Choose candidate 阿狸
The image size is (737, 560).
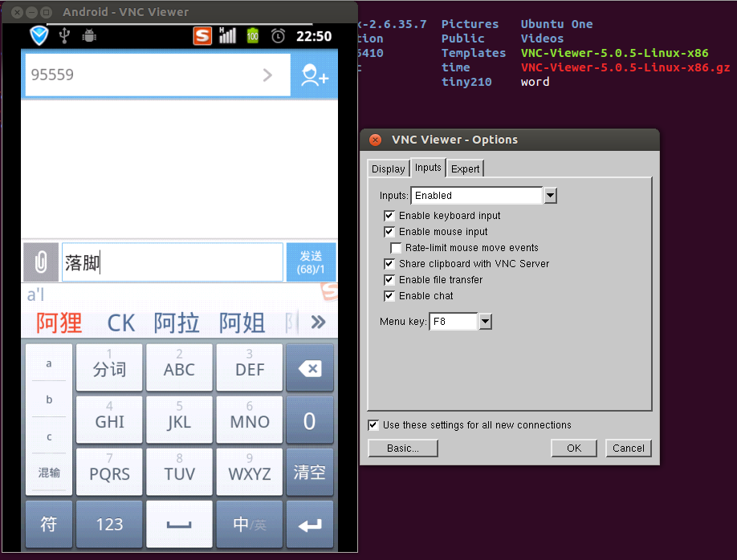pyautogui.click(x=59, y=323)
